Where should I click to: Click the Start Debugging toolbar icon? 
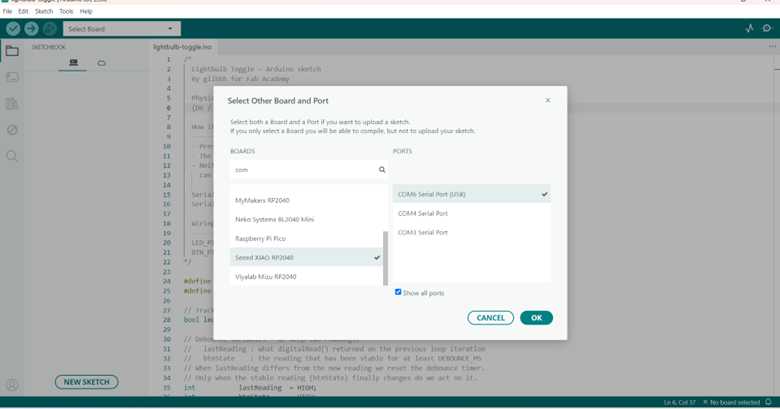49,29
